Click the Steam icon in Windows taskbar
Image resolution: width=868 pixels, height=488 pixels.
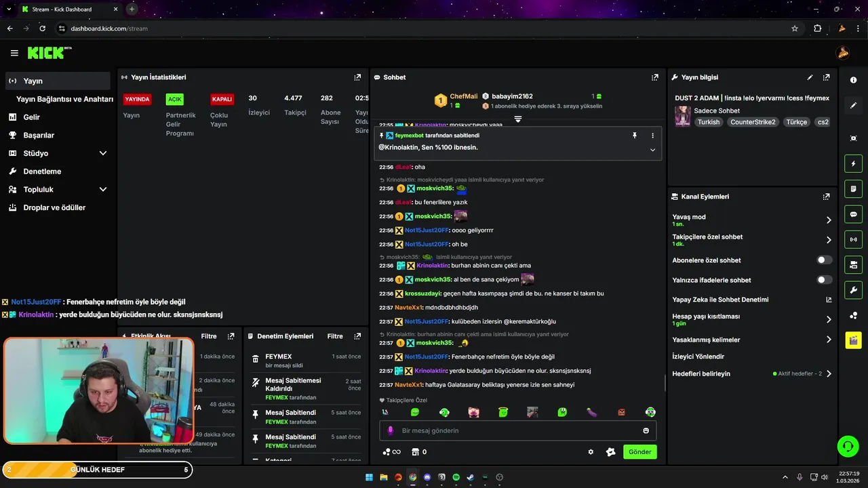(x=470, y=477)
